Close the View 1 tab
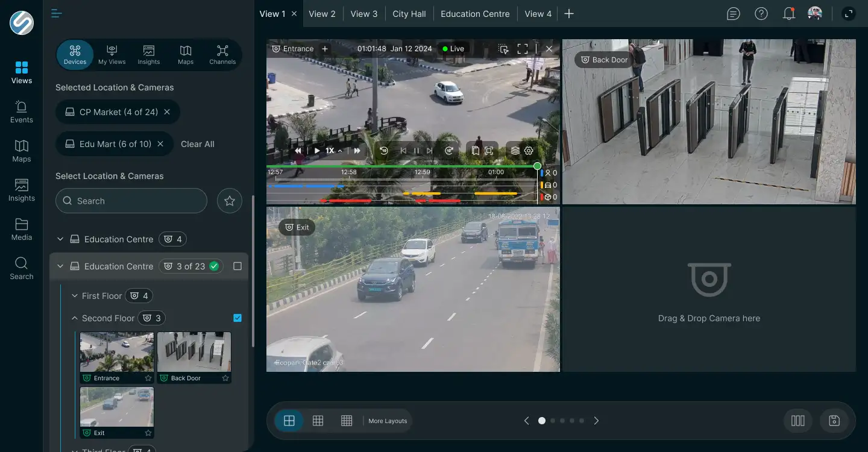868x452 pixels. pyautogui.click(x=294, y=13)
